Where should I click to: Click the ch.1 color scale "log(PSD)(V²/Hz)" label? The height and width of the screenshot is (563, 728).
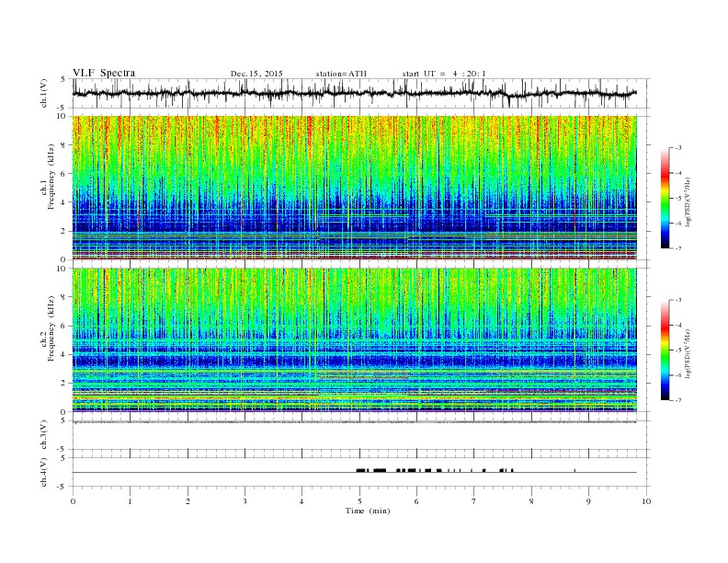688,201
